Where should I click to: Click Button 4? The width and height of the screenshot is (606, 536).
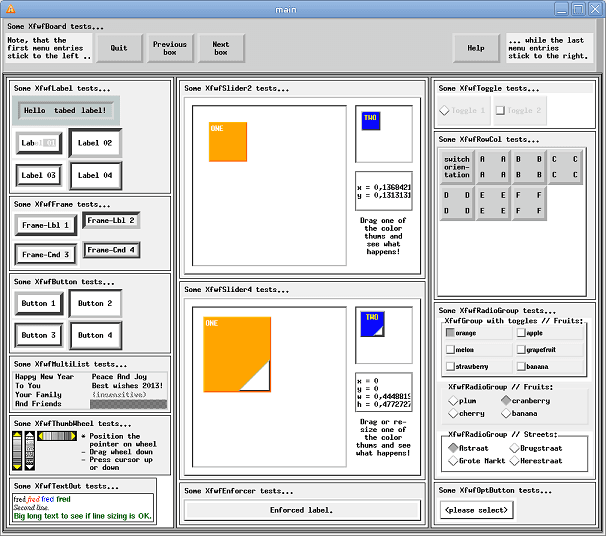[95, 335]
